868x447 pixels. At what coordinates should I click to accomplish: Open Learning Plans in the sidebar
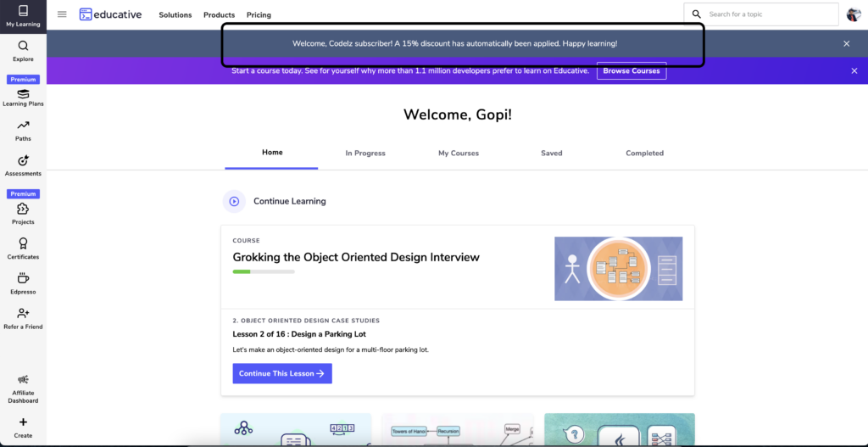[x=23, y=98]
